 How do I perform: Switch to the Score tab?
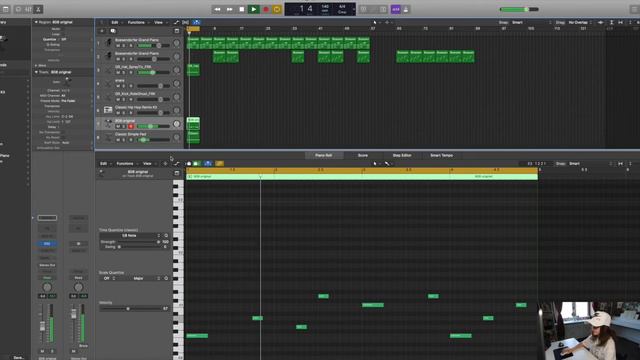pyautogui.click(x=363, y=156)
